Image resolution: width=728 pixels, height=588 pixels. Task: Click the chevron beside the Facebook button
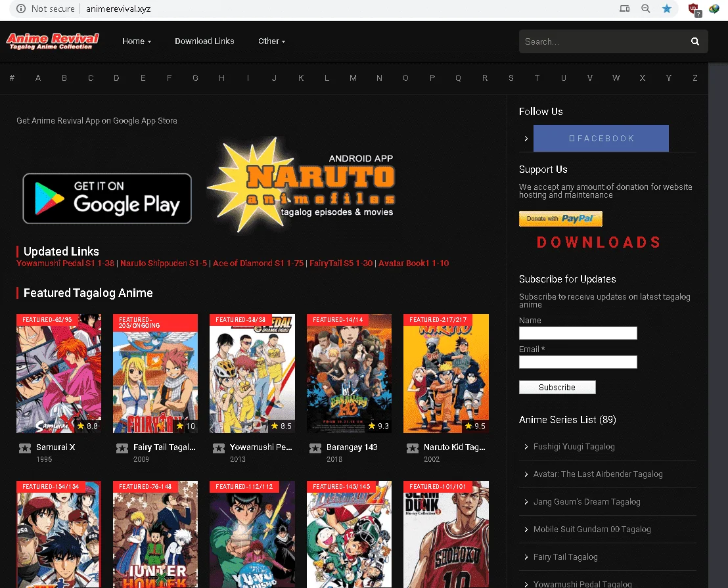[526, 139]
